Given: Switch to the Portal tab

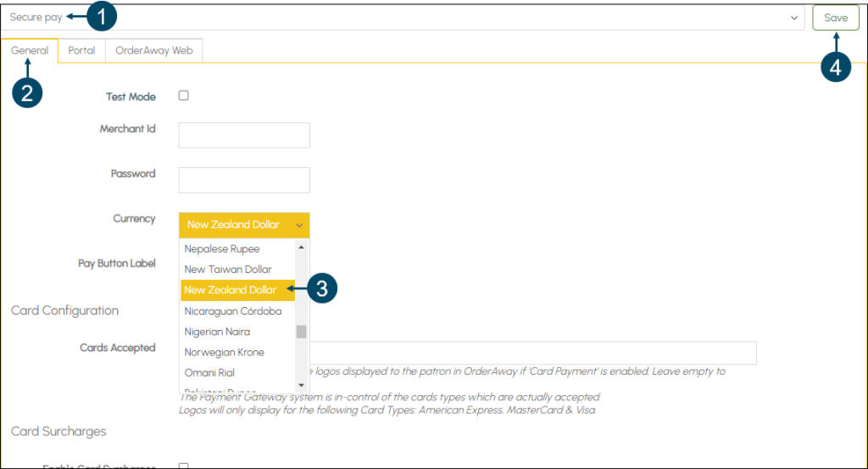Looking at the screenshot, I should click(x=81, y=51).
